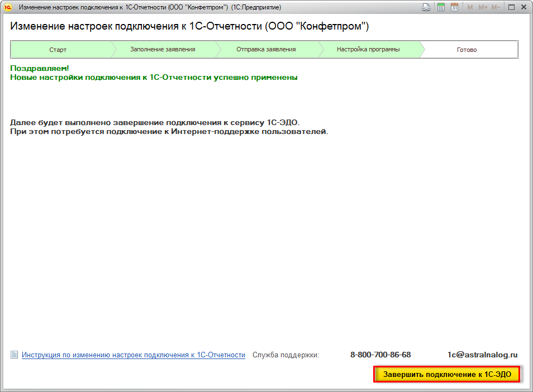Click Завершить подключение к 1С-ЭДО button
Viewport: 533px width, 392px height.
pyautogui.click(x=447, y=374)
